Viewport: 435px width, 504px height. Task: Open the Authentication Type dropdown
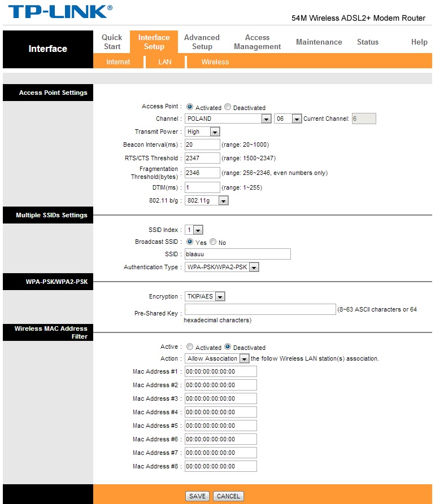tap(221, 267)
